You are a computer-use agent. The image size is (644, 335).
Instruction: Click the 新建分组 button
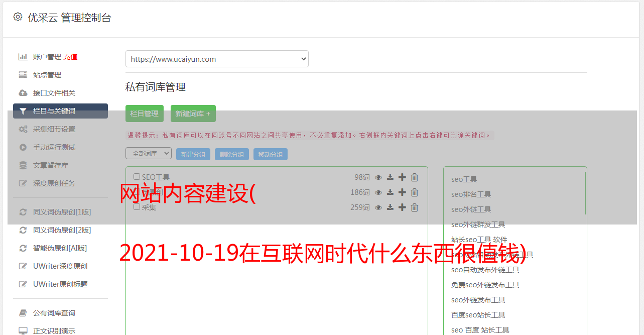click(x=193, y=154)
